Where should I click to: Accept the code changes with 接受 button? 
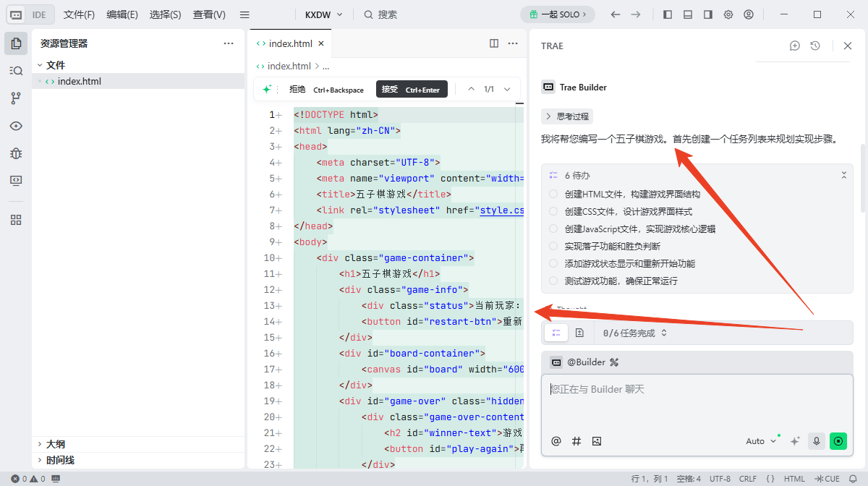tap(412, 89)
